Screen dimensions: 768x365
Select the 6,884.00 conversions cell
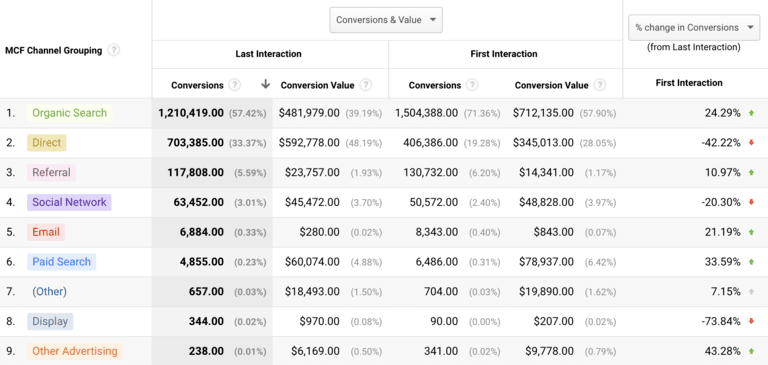pos(202,232)
